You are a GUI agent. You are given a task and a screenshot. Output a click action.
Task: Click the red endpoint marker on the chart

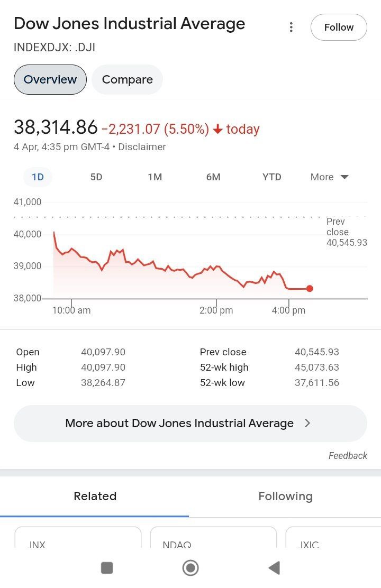[310, 289]
